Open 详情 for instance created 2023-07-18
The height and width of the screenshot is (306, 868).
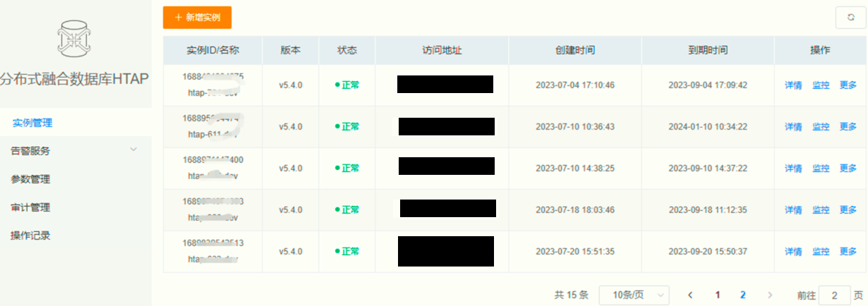pyautogui.click(x=793, y=210)
